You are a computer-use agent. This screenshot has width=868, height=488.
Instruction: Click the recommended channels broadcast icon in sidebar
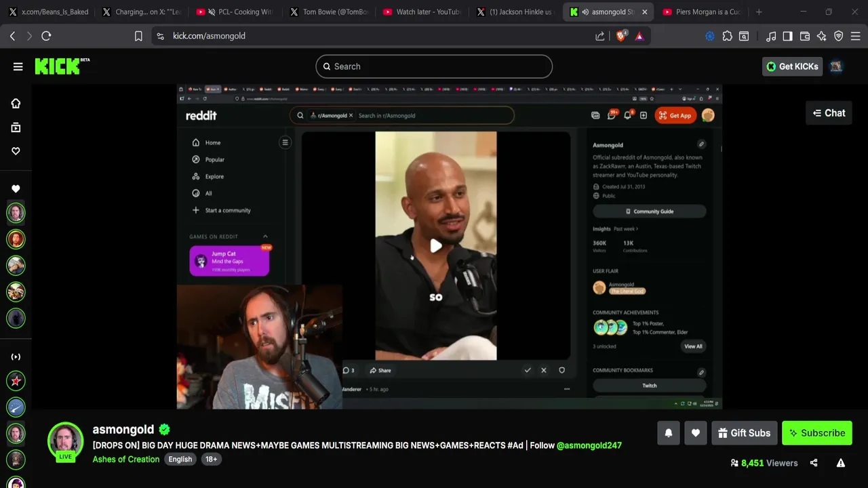click(16, 357)
